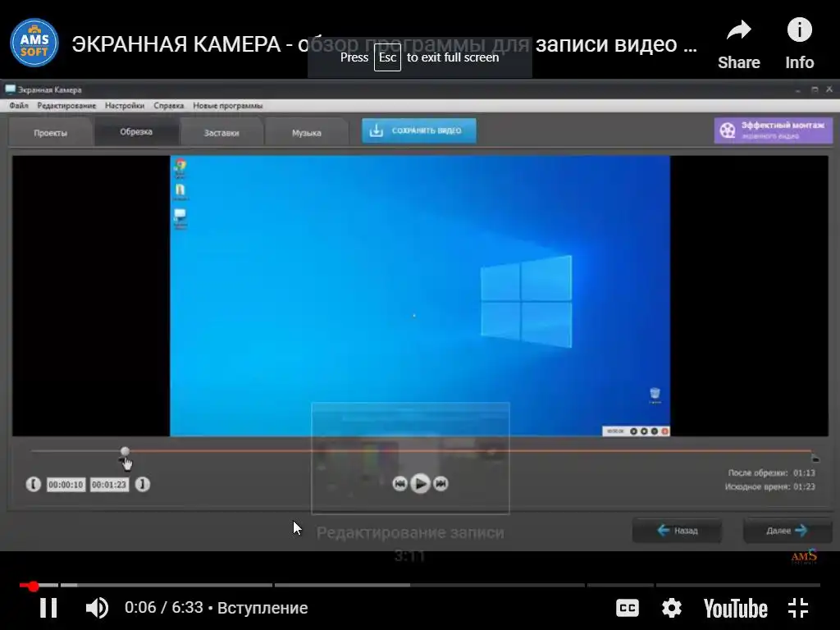Screen dimensions: 840x630
Task: Open YouTube player settings gear
Action: tap(671, 608)
